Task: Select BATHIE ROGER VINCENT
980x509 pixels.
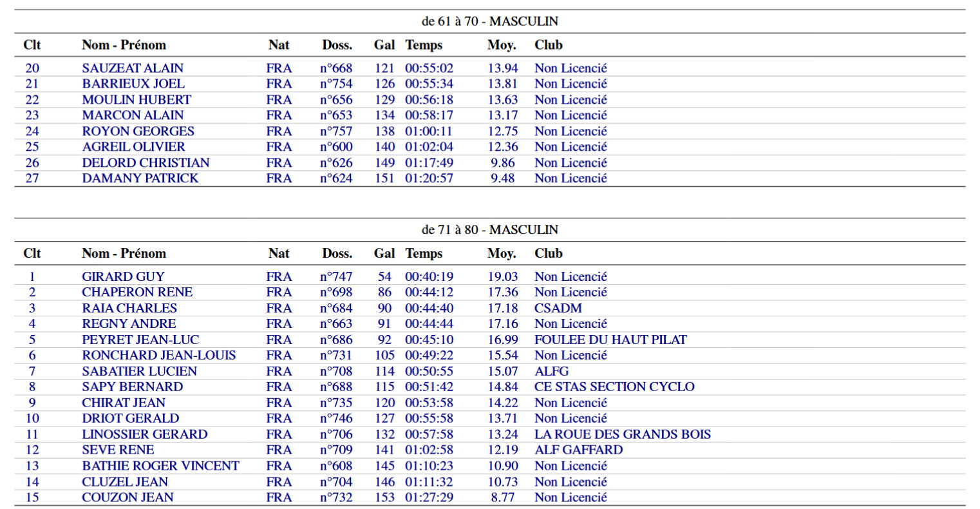Action: (x=160, y=466)
